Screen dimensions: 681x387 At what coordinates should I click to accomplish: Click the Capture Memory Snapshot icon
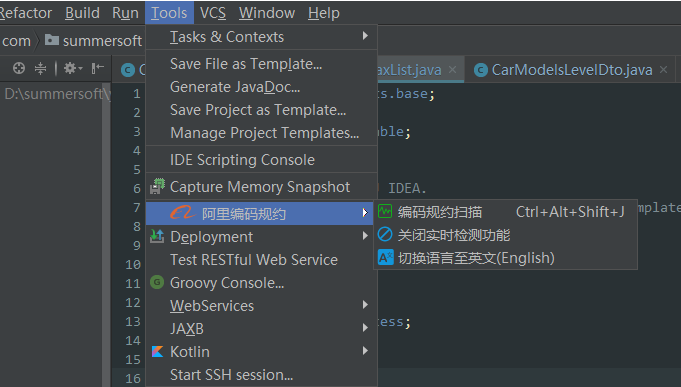point(157,186)
